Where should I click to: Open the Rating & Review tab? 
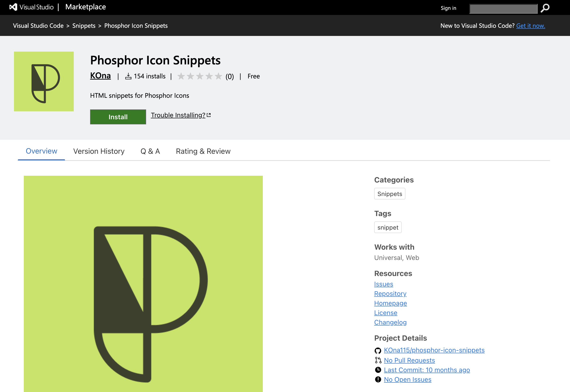[203, 151]
